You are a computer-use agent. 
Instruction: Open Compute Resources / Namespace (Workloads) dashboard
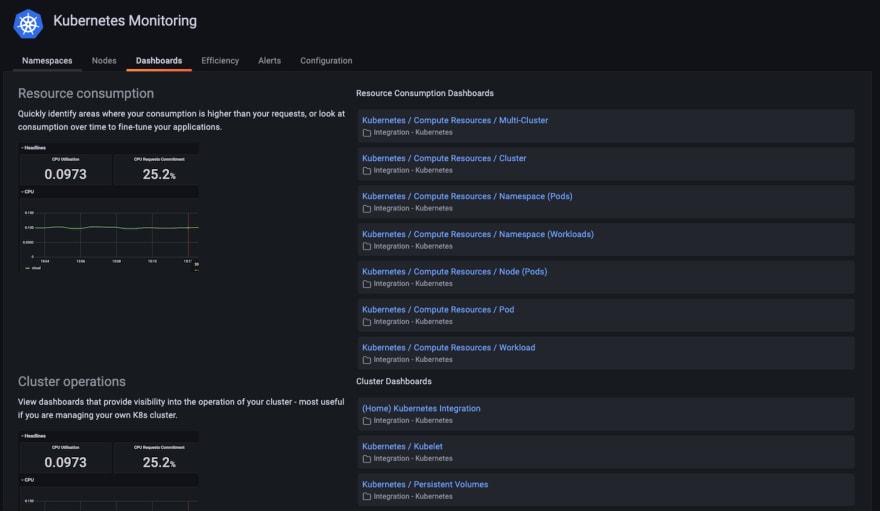478,234
